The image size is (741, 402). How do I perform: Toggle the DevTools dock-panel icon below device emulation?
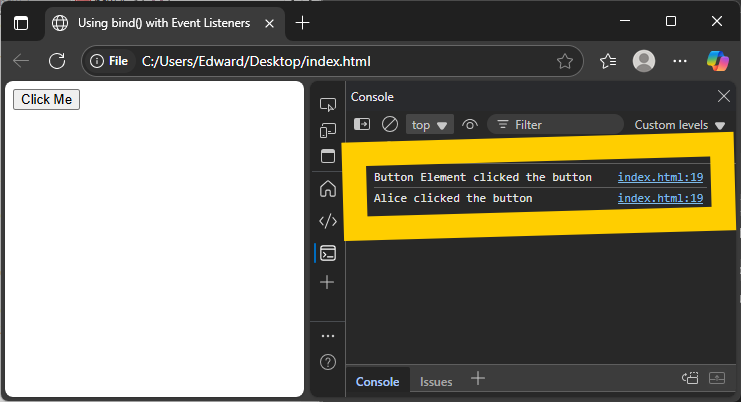pos(328,156)
